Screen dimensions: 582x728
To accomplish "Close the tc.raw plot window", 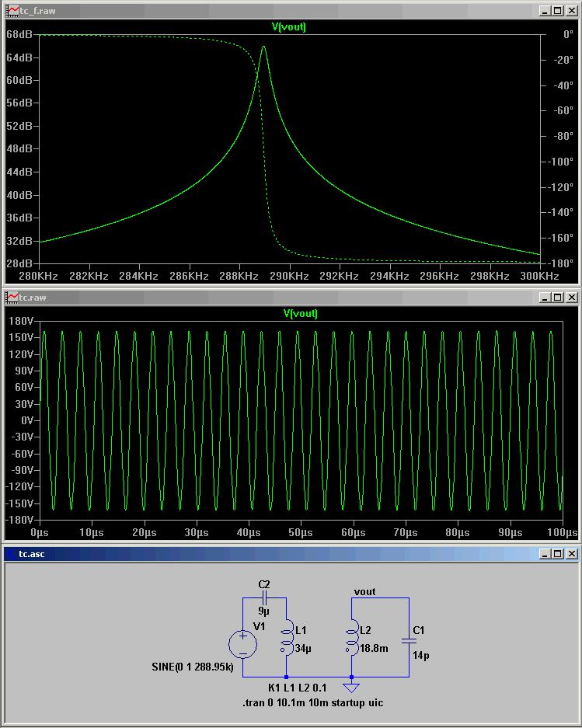I will tap(572, 297).
